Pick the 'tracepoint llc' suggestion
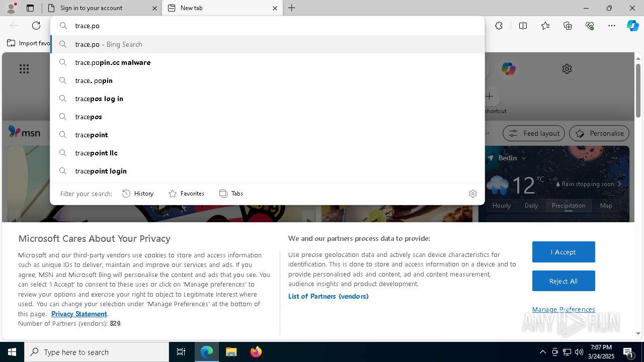 coord(267,153)
